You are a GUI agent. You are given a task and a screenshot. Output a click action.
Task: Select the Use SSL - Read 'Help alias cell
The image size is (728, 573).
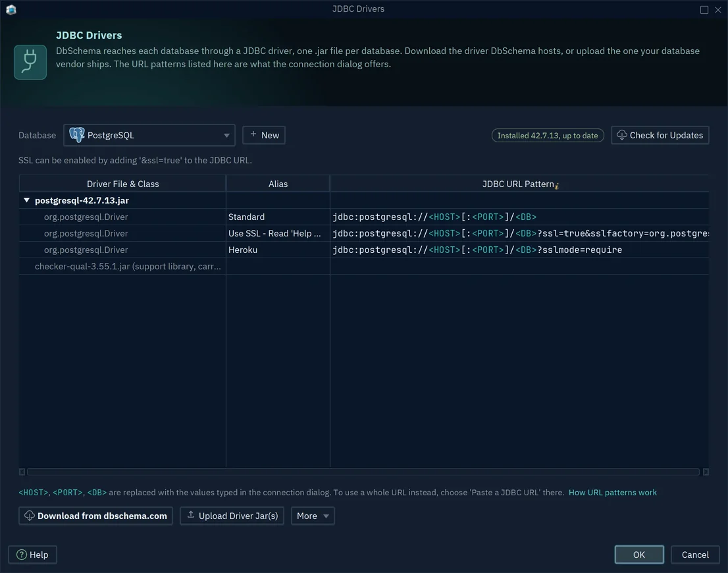coord(278,233)
